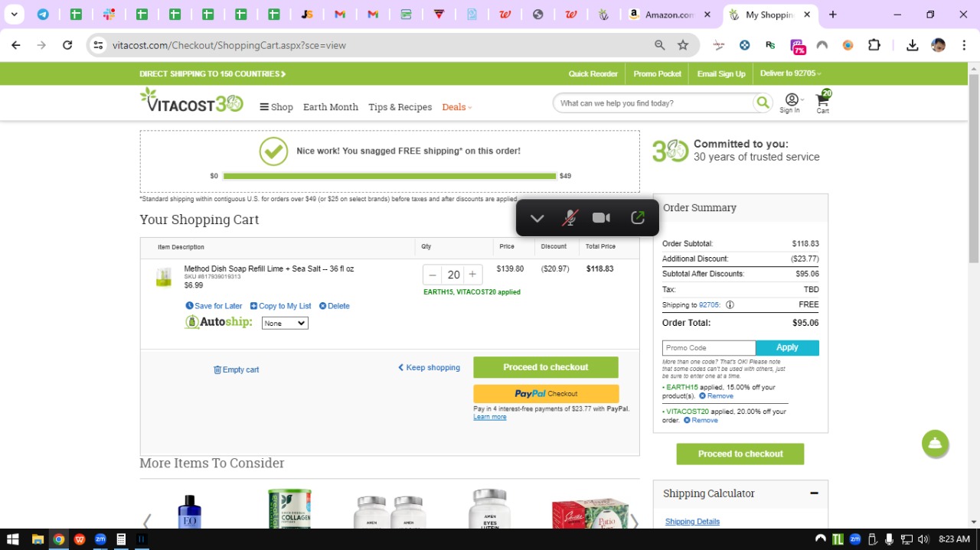This screenshot has width=980, height=550.
Task: Open the browser zoom magnifier icon
Action: 659,45
